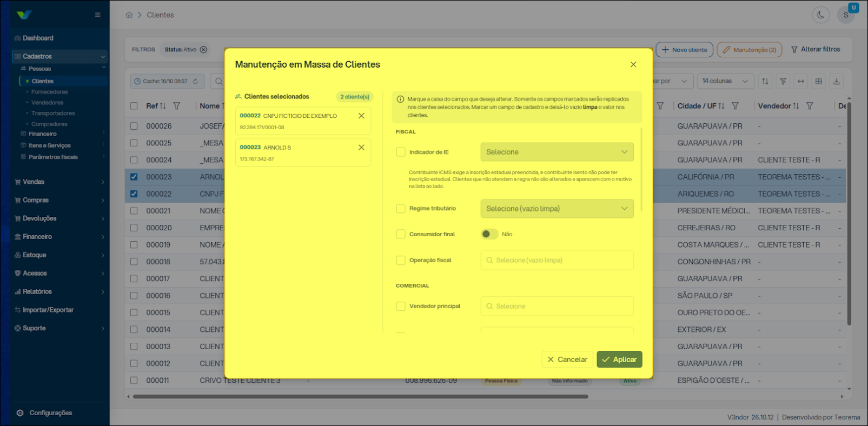The image size is (868, 426).
Task: Switch to dark mode with moon icon
Action: (821, 15)
